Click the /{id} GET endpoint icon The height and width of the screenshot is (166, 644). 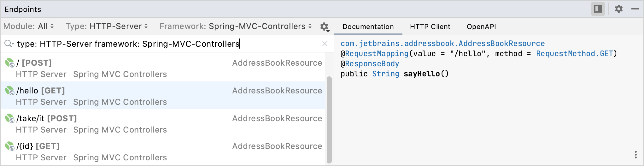tap(10, 146)
